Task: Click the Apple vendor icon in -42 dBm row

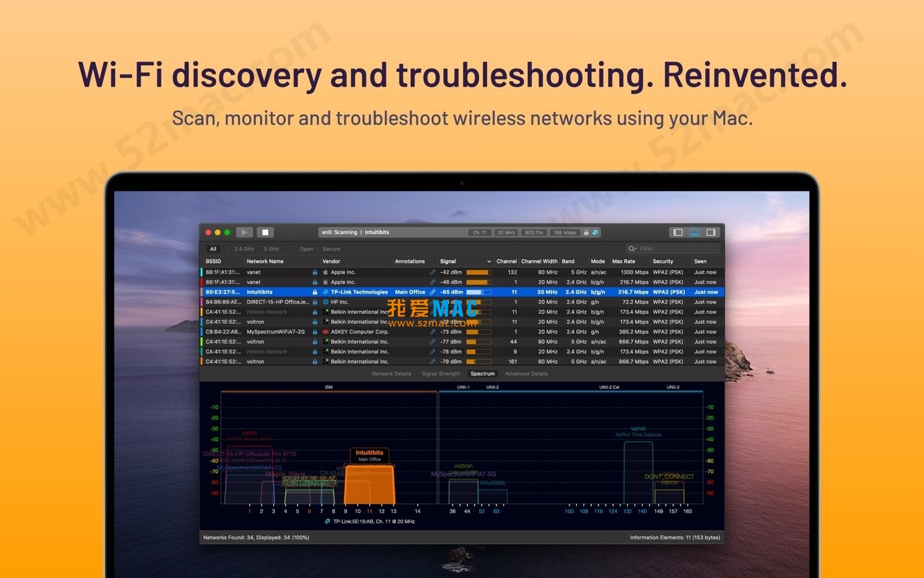Action: (x=326, y=272)
